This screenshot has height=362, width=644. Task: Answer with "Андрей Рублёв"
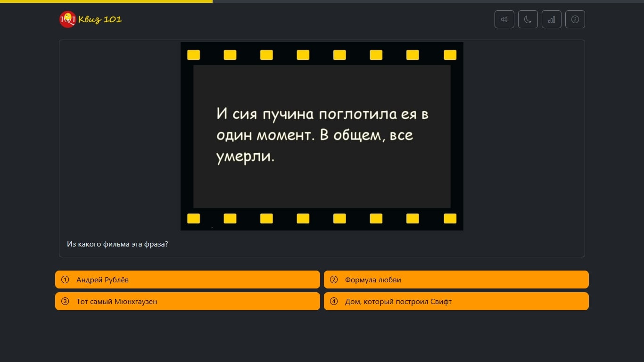coord(187,280)
